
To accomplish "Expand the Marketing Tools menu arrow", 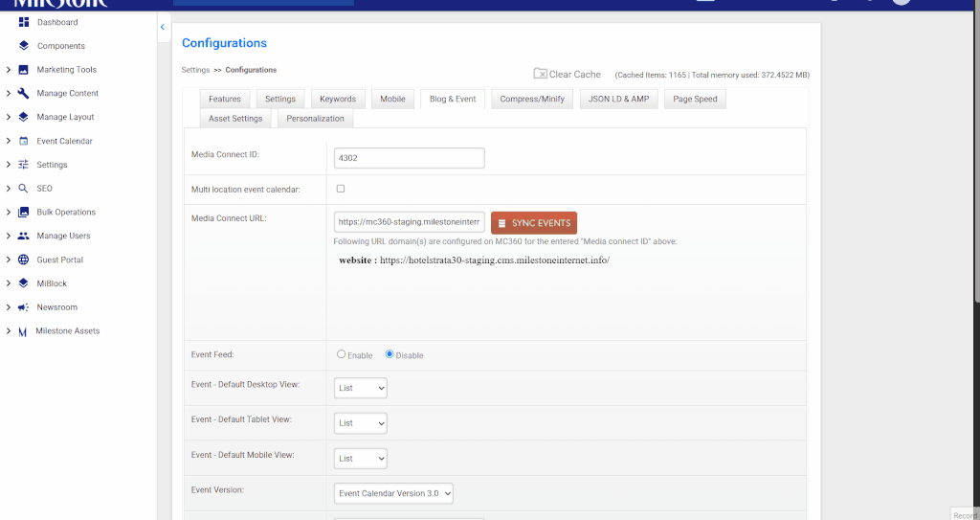I will [x=8, y=70].
